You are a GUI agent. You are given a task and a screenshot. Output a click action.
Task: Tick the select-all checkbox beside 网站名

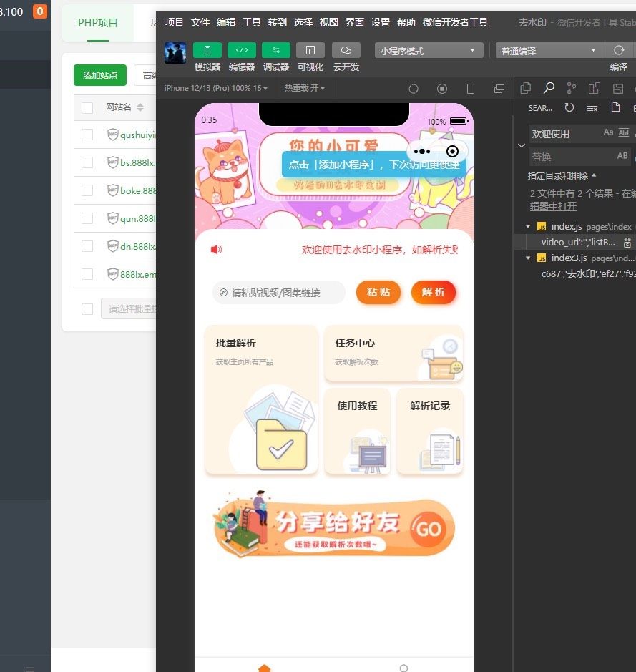click(87, 107)
